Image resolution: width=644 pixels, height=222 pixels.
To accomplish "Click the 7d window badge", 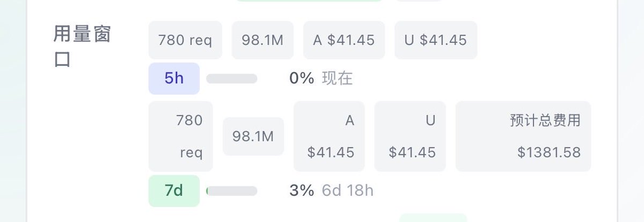I will 174,191.
